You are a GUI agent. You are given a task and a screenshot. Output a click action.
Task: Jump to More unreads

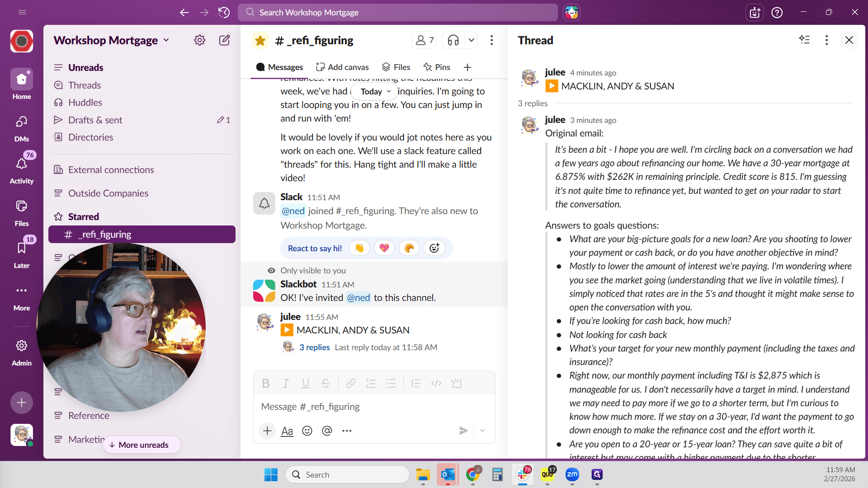pos(142,445)
